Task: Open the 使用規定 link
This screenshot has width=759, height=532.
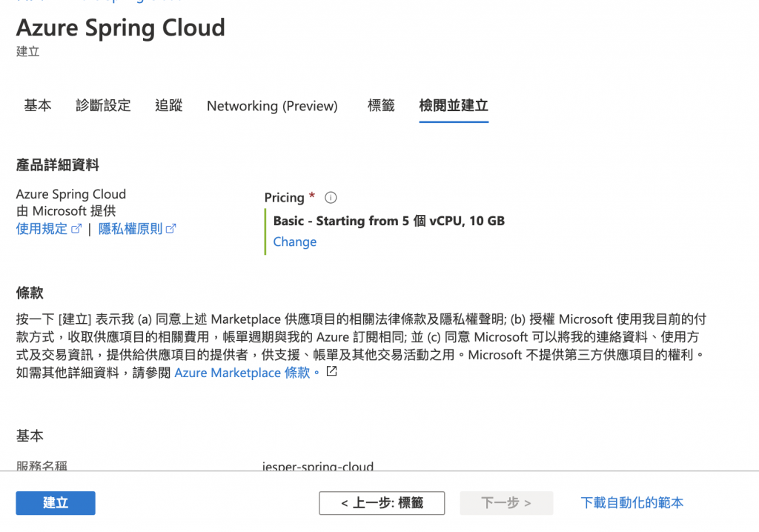Action: pyautogui.click(x=42, y=229)
